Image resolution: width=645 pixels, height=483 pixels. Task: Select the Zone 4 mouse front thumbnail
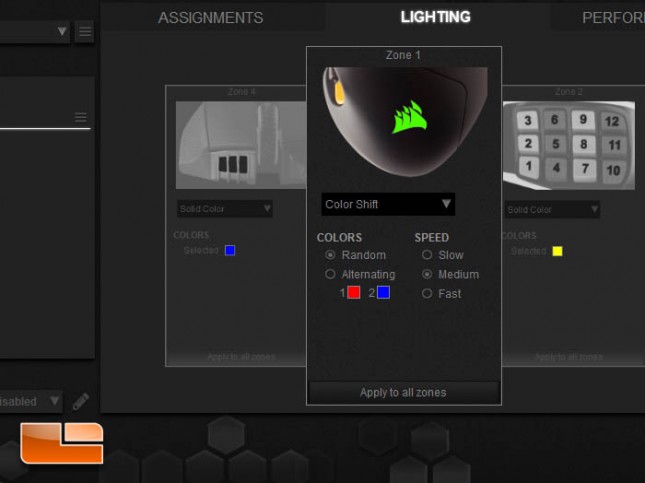coord(241,145)
